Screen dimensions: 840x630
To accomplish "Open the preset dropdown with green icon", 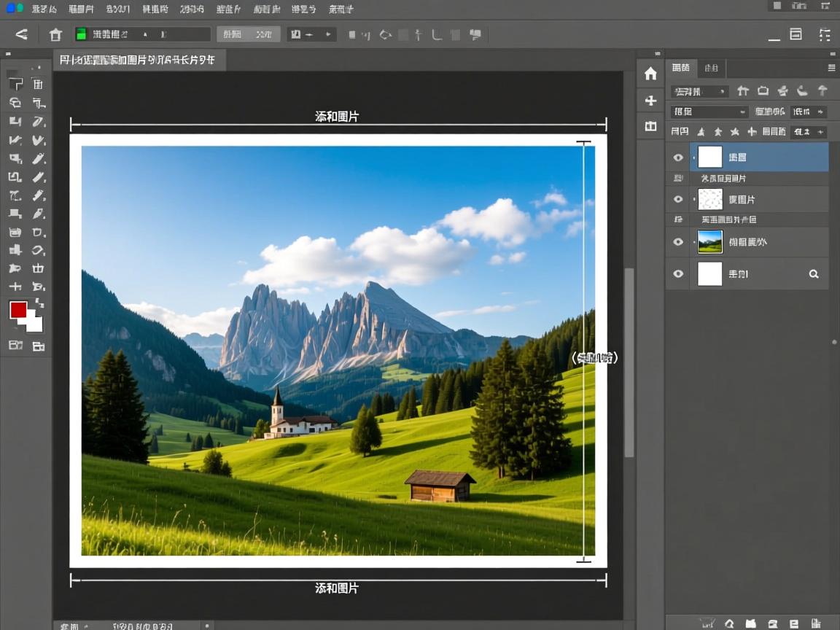I will point(142,34).
